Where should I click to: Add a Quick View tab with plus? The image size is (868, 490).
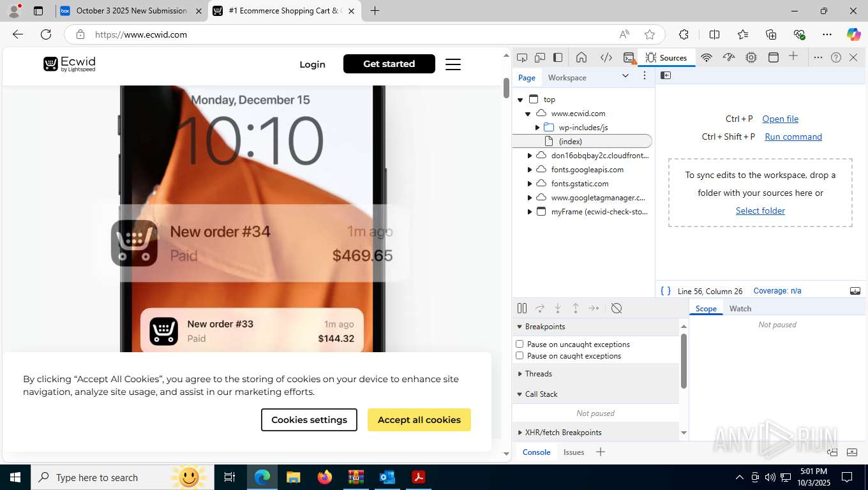pos(601,452)
